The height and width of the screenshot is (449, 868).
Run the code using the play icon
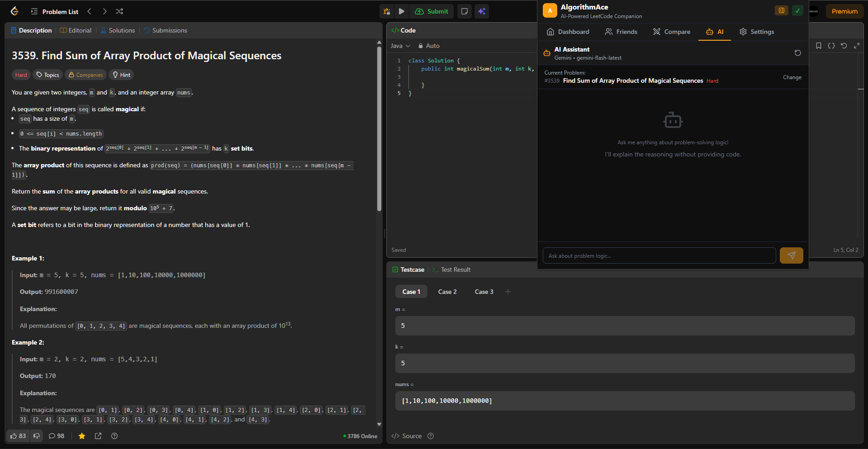(x=401, y=11)
